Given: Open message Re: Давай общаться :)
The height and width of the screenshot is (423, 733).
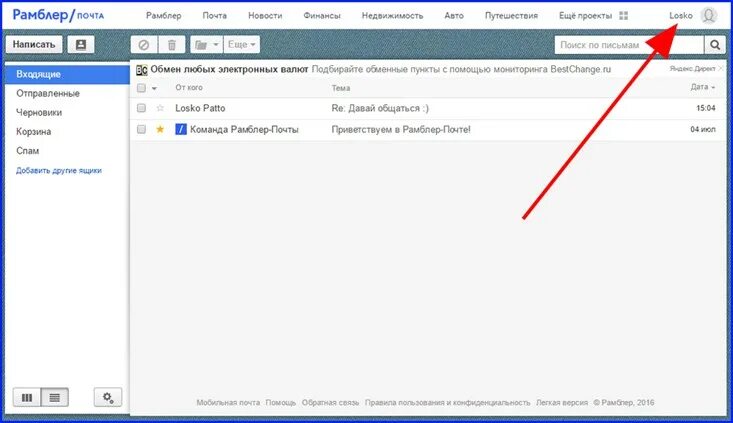Looking at the screenshot, I should 380,108.
